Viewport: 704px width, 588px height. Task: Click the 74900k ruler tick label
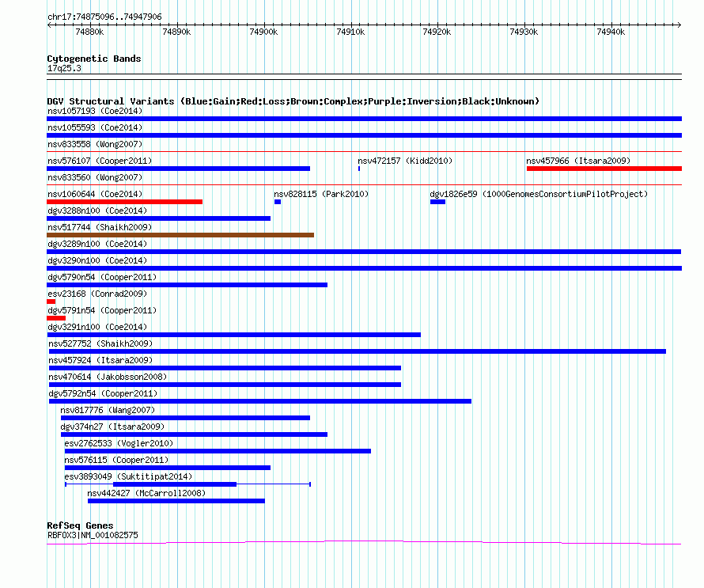263,32
